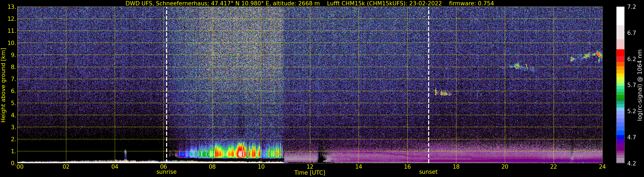
Task: Click the time axis tick '16'
Action: (407, 167)
